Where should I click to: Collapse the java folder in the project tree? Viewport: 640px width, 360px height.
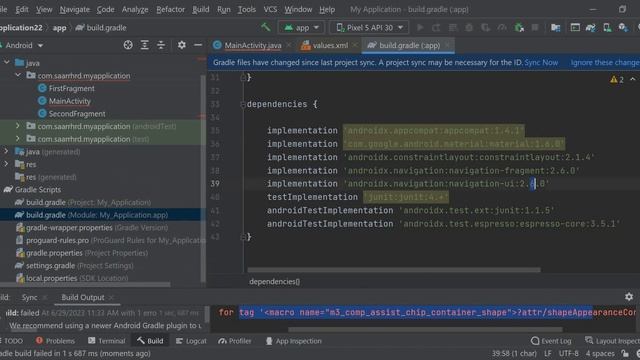pos(7,62)
